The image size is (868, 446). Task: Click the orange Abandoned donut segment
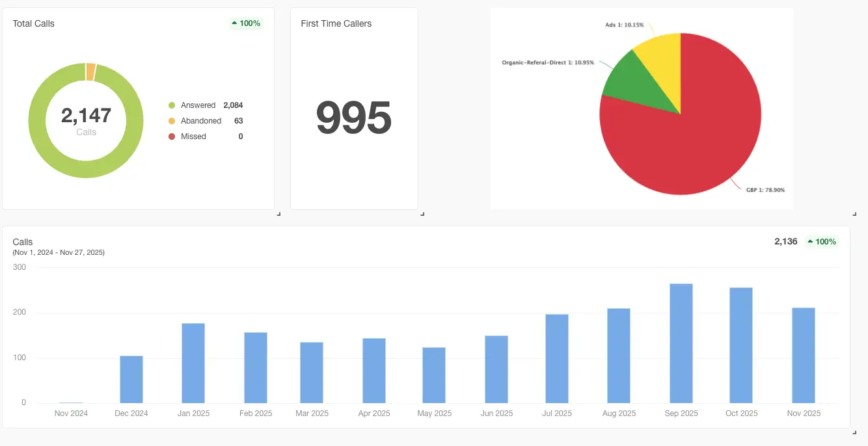[x=90, y=72]
